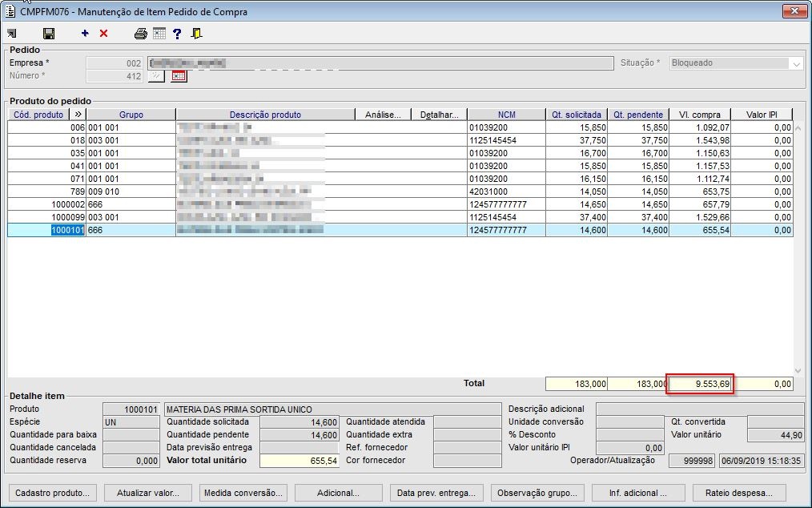Expand the » button beside Cód. produto
Viewport: 812px width, 508px height.
point(78,115)
